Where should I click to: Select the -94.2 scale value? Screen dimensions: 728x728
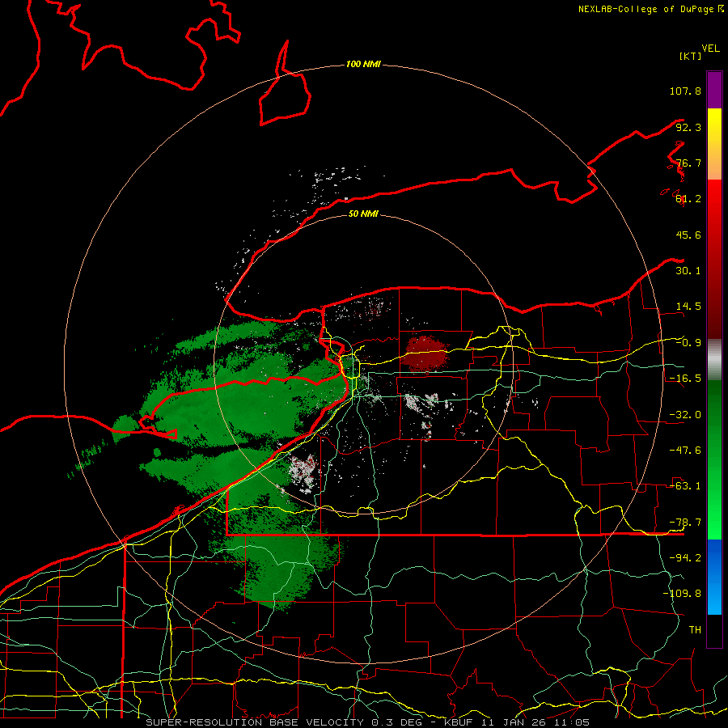pos(685,558)
